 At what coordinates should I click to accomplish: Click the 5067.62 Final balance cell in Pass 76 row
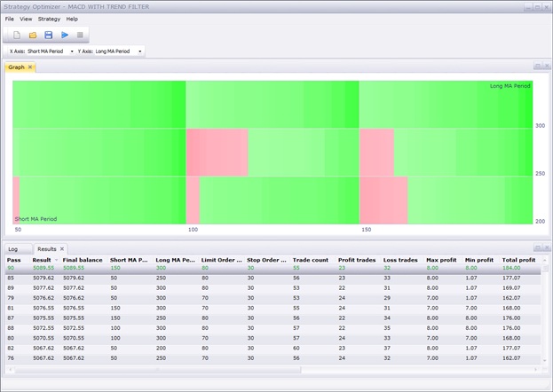pyautogui.click(x=74, y=358)
